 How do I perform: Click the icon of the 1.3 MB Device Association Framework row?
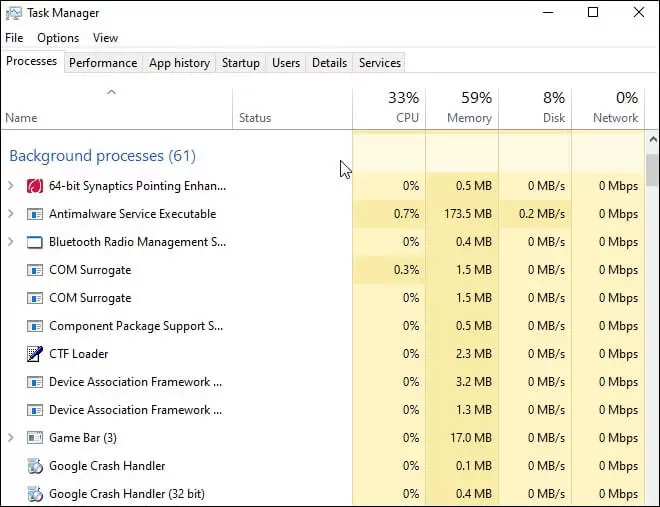coord(35,410)
